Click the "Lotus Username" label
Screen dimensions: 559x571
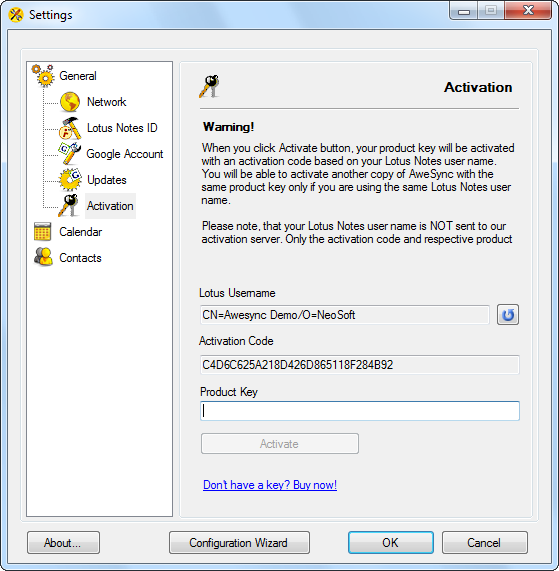click(237, 293)
